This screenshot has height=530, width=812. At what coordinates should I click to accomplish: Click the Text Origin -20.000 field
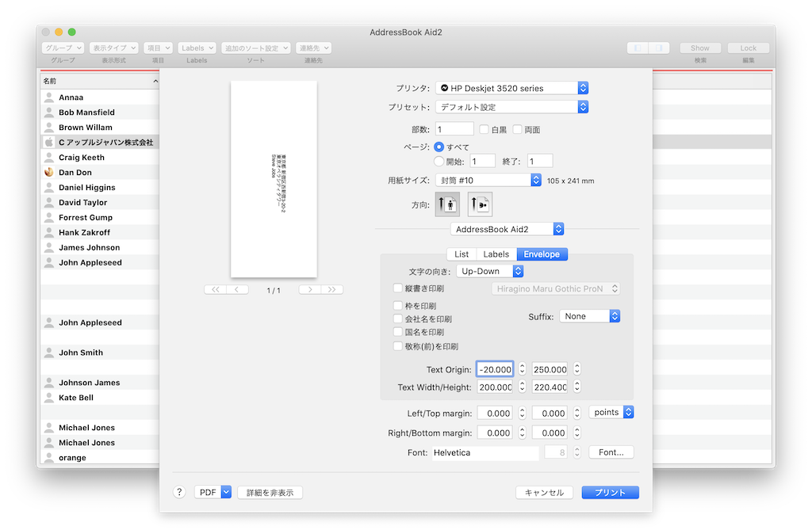click(495, 369)
